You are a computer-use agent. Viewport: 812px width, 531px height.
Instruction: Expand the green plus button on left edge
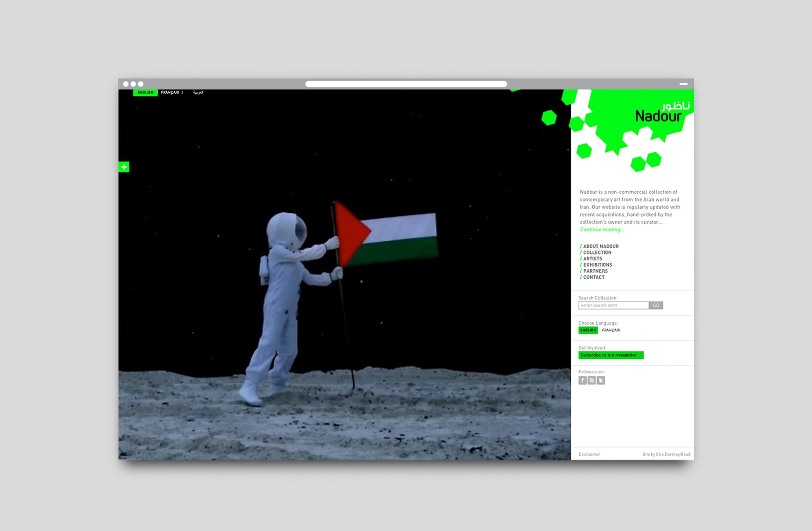pyautogui.click(x=124, y=167)
